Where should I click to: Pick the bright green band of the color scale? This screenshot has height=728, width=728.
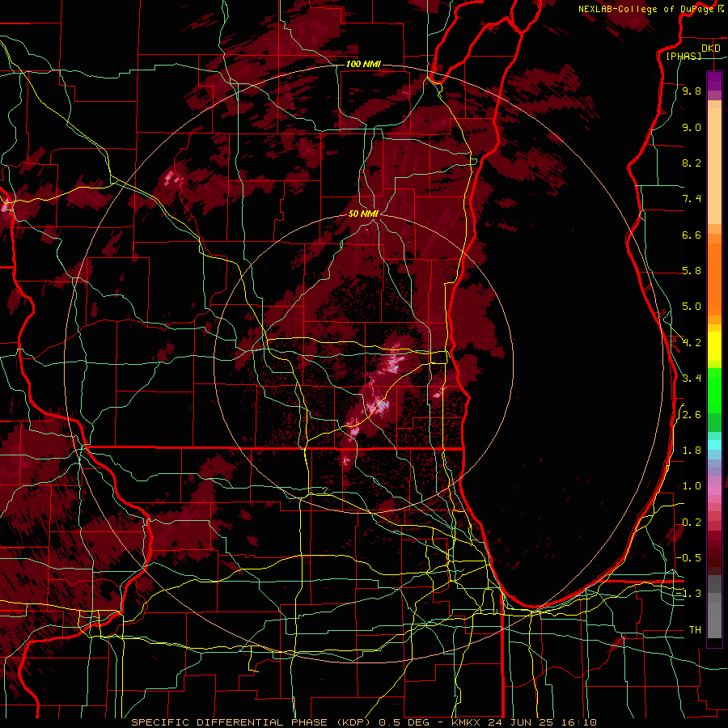714,391
